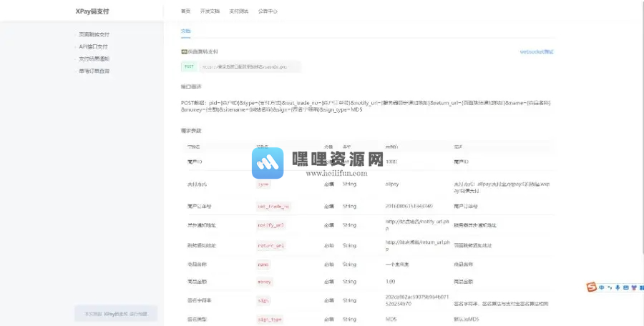Toggle the Sogou 中 Chinese/English mode icon

click(x=602, y=287)
